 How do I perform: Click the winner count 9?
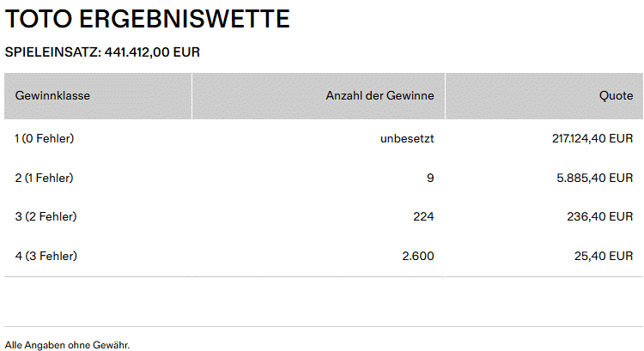click(430, 178)
